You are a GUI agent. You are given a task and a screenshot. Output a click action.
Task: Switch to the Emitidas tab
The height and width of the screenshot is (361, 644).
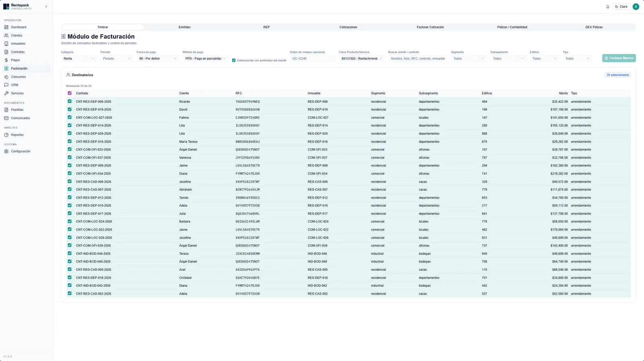pyautogui.click(x=184, y=27)
